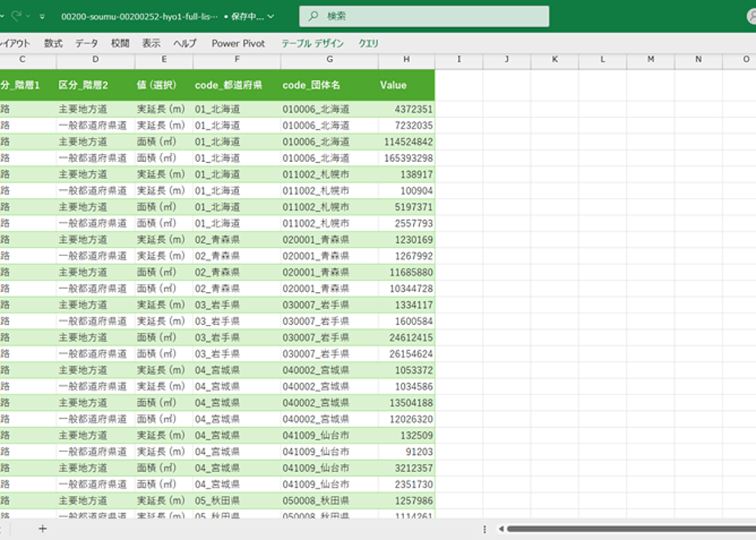Select the cell with value 1334117
756x540 pixels.
(407, 304)
